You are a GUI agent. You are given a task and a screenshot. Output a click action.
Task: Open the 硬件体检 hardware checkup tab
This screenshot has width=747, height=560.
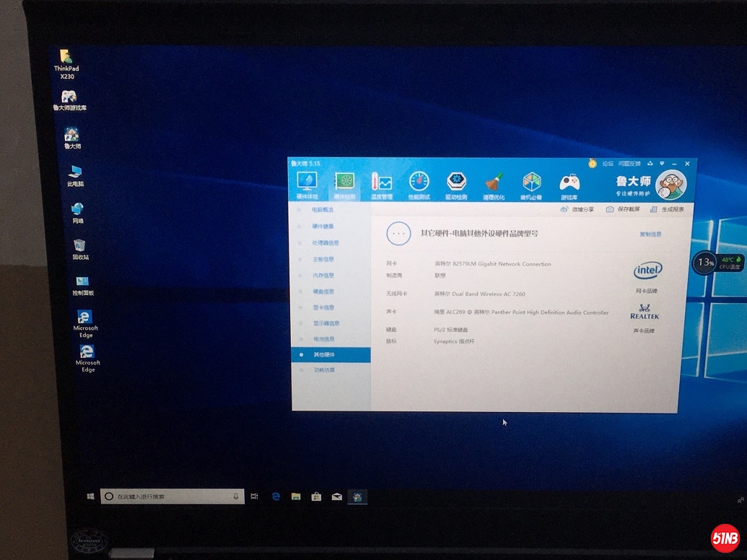(307, 185)
